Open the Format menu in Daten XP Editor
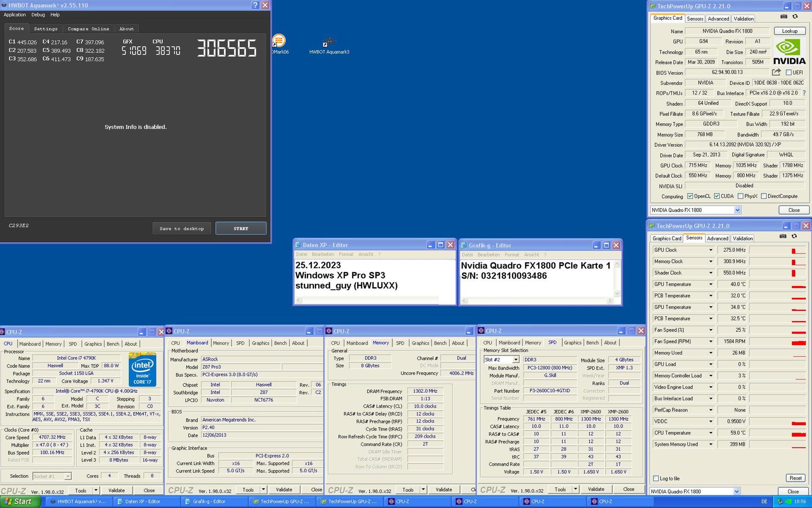 (x=346, y=254)
